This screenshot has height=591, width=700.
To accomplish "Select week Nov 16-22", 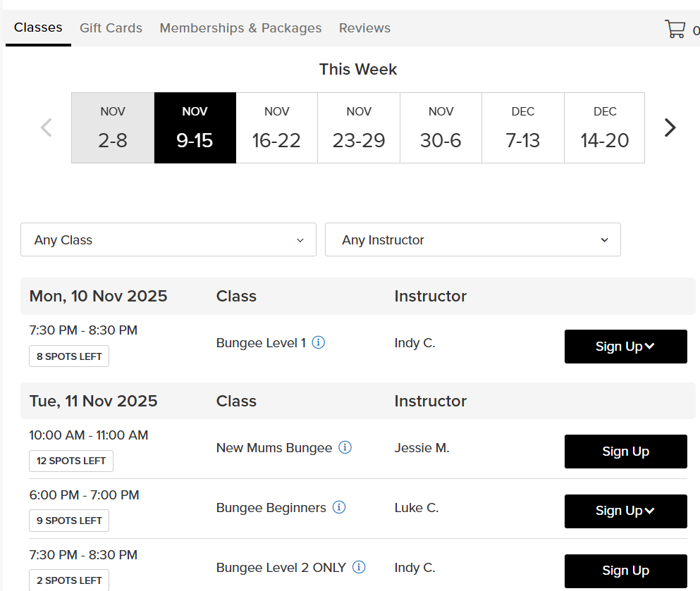I will [x=276, y=128].
